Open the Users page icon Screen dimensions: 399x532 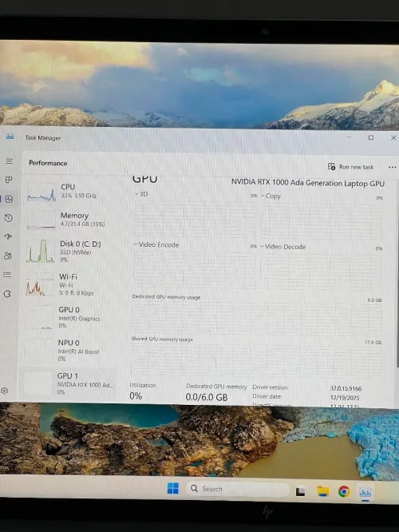[x=8, y=256]
